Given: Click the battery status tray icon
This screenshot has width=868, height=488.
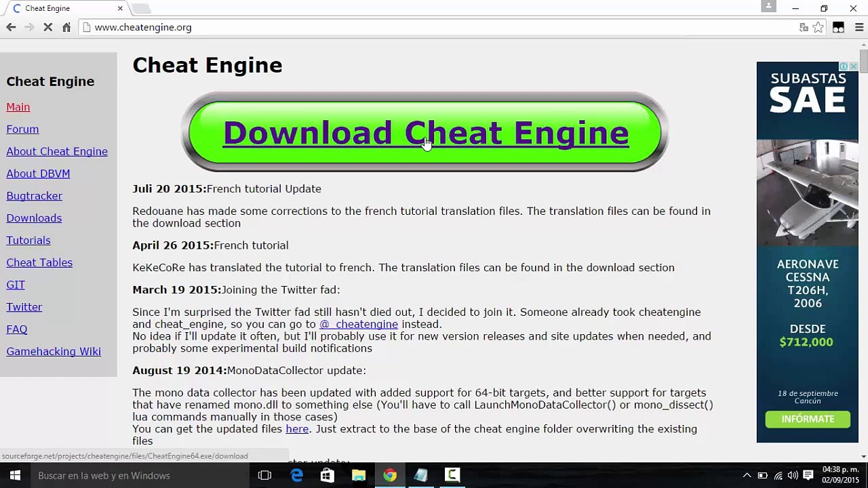Looking at the screenshot, I should [763, 475].
